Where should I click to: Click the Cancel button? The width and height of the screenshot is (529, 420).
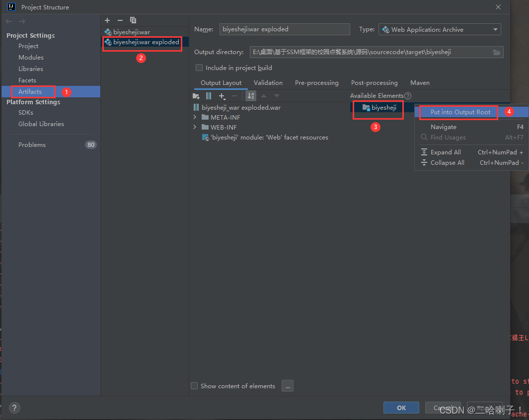click(x=443, y=408)
